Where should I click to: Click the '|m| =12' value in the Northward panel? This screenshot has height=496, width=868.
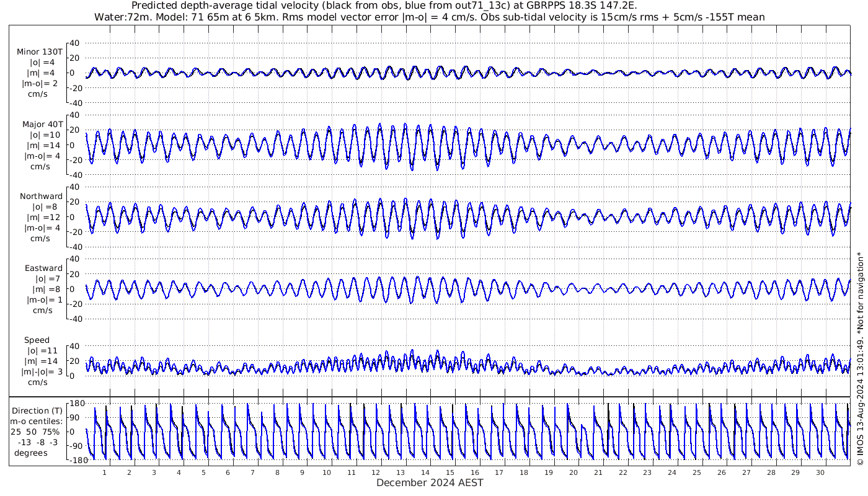click(43, 218)
